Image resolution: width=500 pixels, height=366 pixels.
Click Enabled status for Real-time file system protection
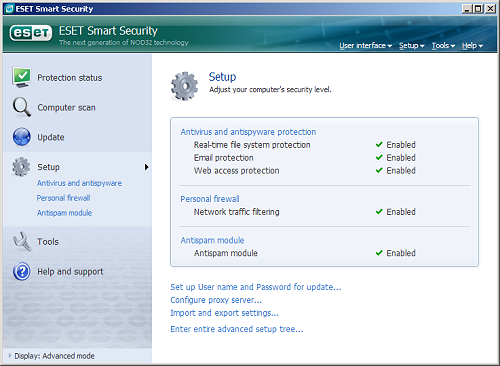click(401, 145)
